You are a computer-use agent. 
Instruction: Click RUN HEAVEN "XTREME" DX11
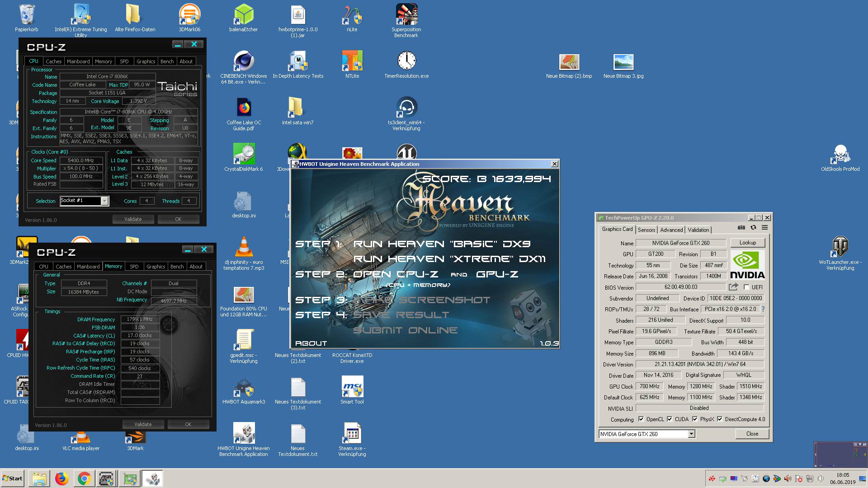tap(449, 259)
